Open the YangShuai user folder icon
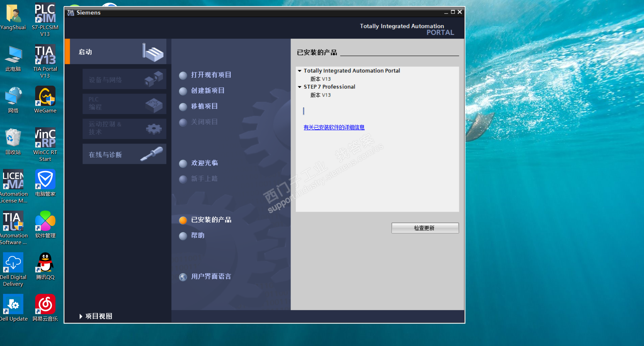This screenshot has width=644, height=346. click(13, 17)
